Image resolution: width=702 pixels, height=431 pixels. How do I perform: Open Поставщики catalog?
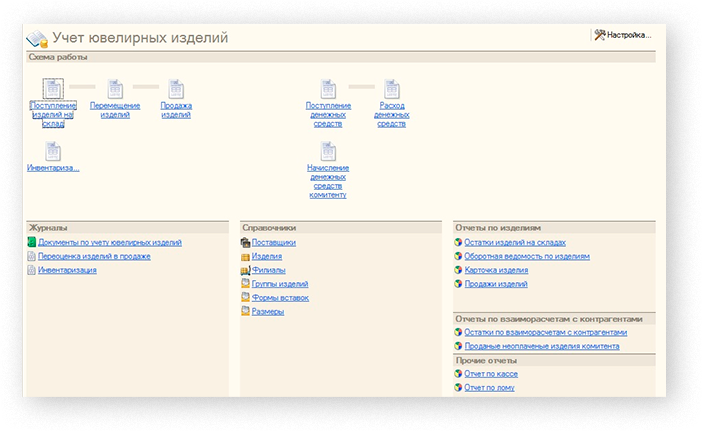(x=274, y=243)
